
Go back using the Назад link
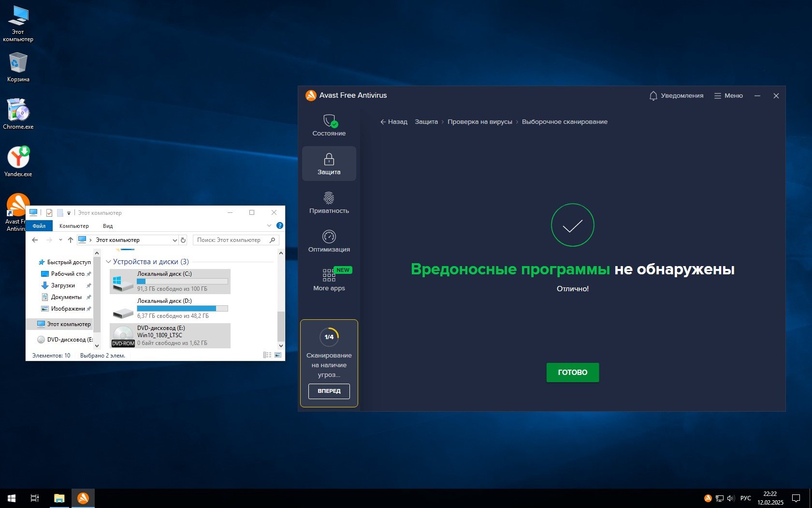pos(394,122)
